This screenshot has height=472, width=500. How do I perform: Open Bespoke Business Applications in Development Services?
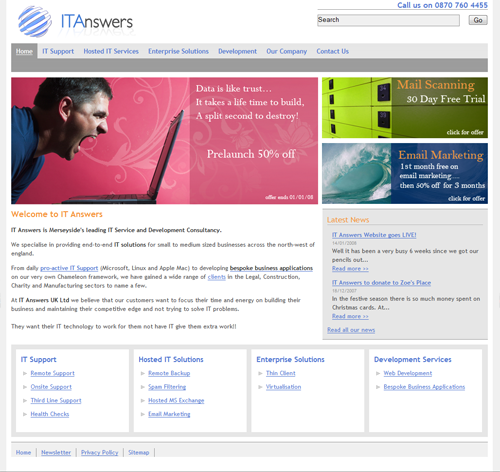pyautogui.click(x=424, y=387)
